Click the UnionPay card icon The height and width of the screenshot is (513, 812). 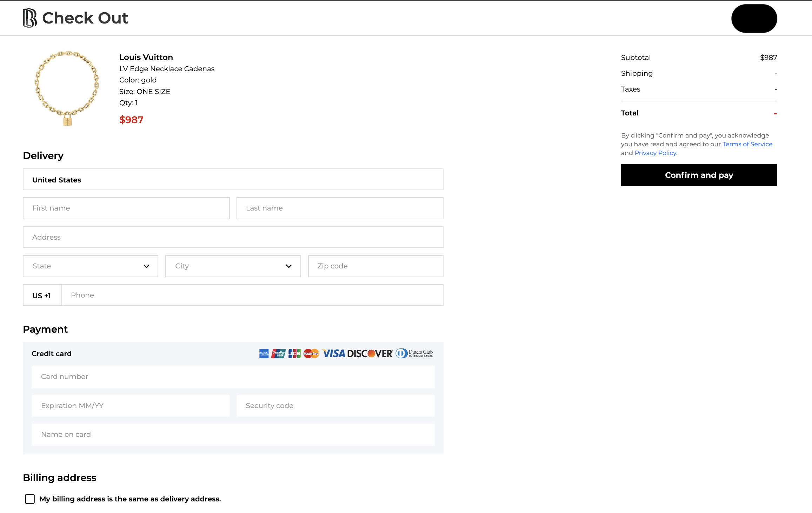point(278,353)
